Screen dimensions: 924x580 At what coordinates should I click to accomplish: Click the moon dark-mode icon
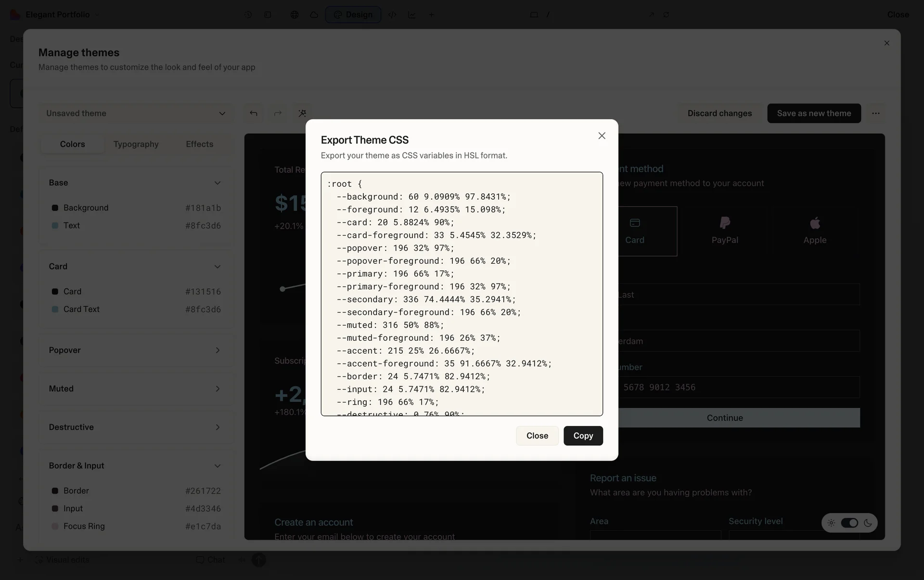[x=868, y=523]
